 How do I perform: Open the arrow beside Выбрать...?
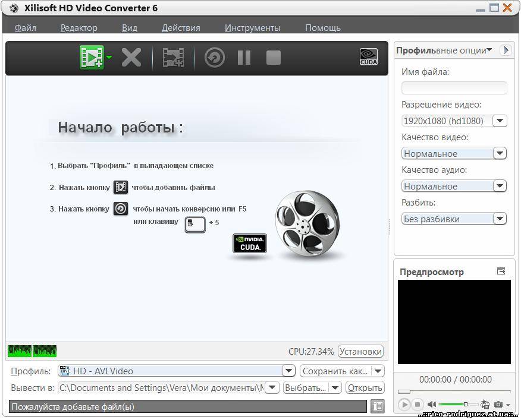(335, 387)
